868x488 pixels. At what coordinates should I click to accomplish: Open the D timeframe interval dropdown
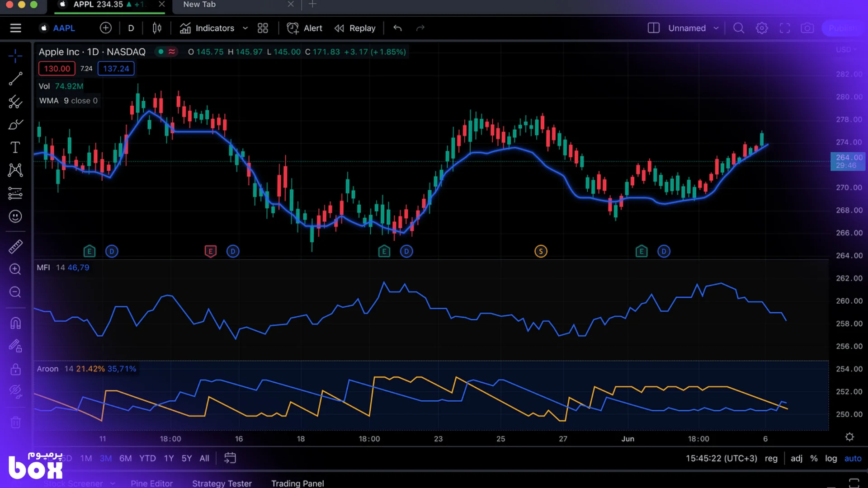coord(131,28)
